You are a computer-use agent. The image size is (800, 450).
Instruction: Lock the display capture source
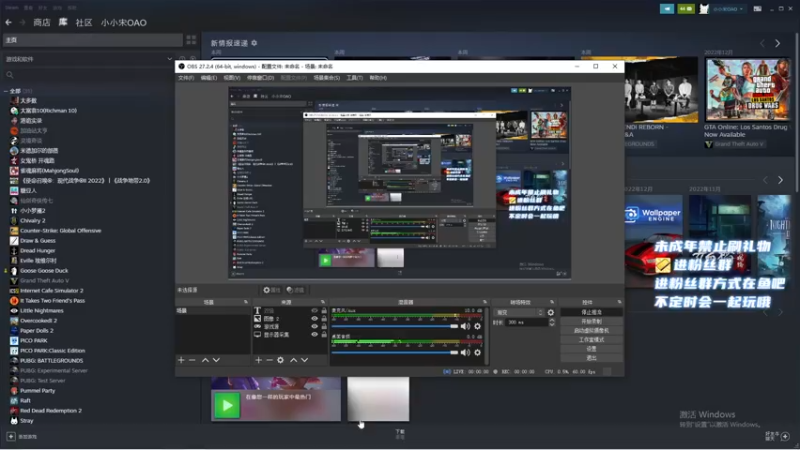coord(324,335)
